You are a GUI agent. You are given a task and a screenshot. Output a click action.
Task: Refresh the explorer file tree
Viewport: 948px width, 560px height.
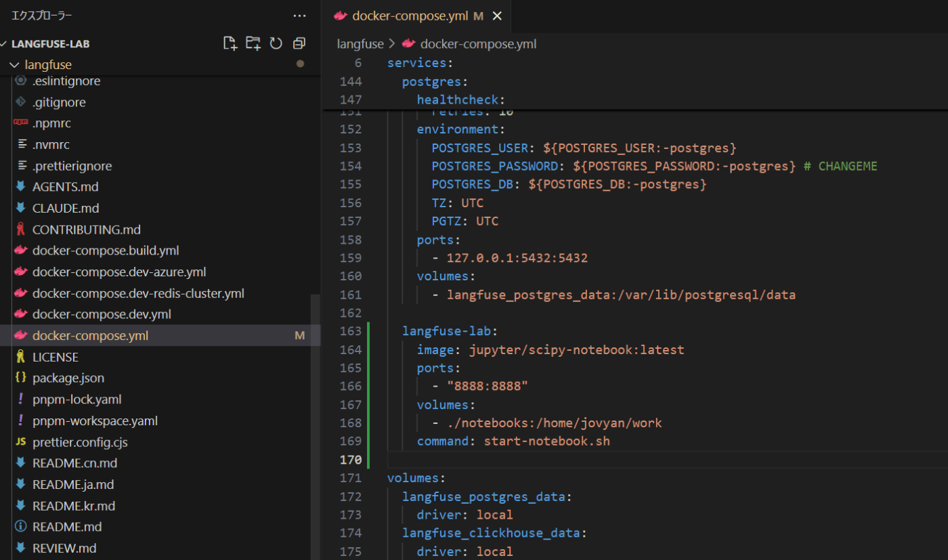[276, 43]
